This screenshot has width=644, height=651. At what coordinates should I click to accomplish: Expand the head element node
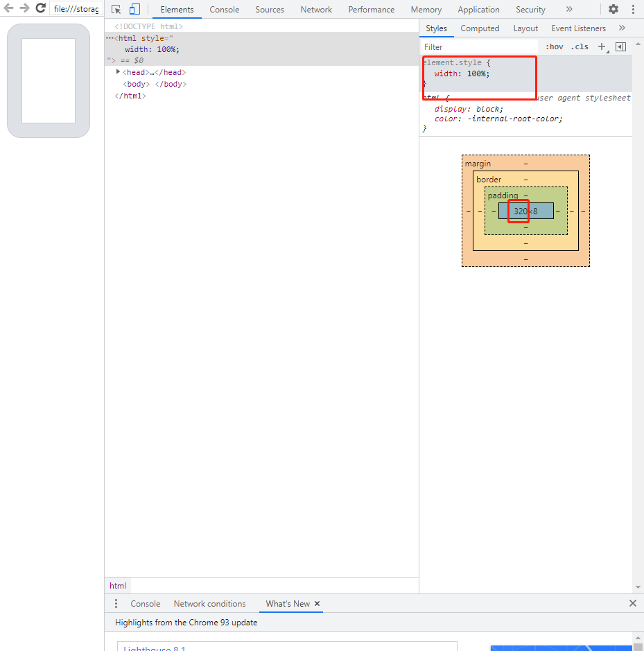pyautogui.click(x=118, y=72)
